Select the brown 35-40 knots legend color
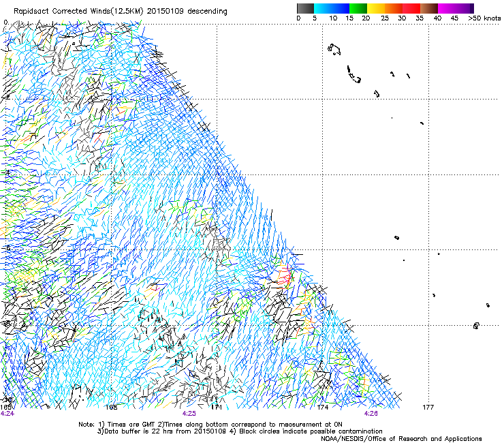 pos(429,8)
